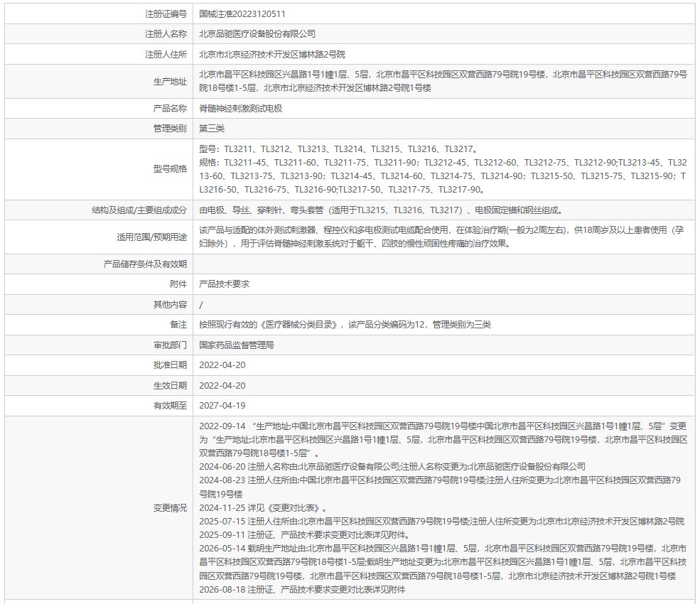This screenshot has width=700, height=604.
Task: Click the 适用范围/预期用途 label
Action: coord(152,237)
